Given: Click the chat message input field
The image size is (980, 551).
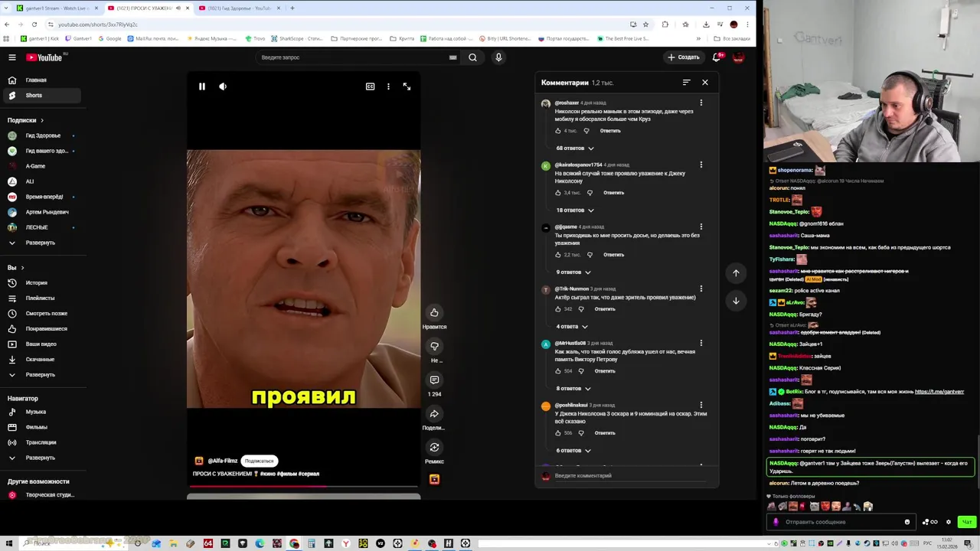Looking at the screenshot, I should 842,522.
